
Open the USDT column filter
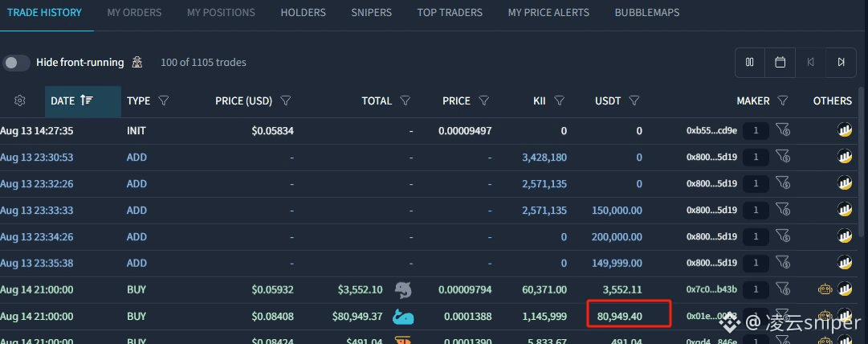[x=634, y=100]
